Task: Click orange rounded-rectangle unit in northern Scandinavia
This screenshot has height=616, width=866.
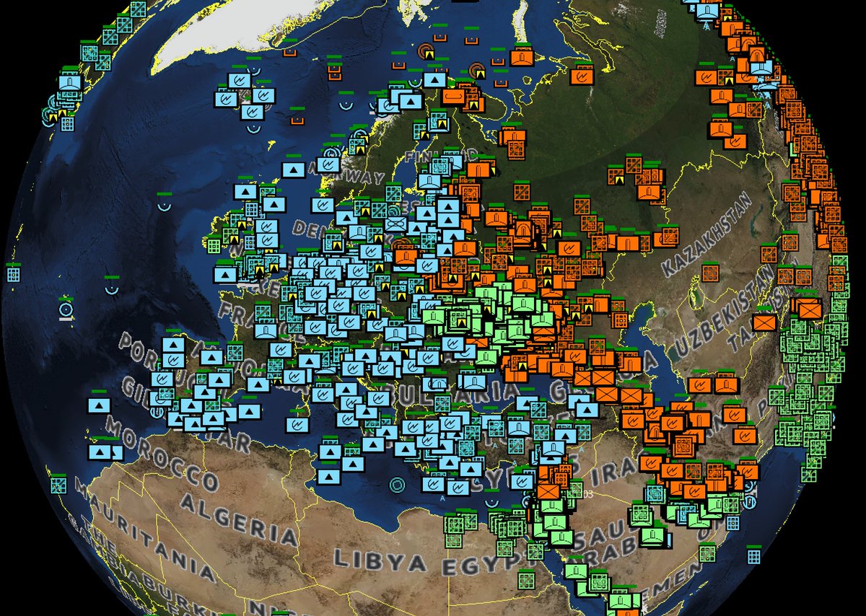Action: (455, 94)
